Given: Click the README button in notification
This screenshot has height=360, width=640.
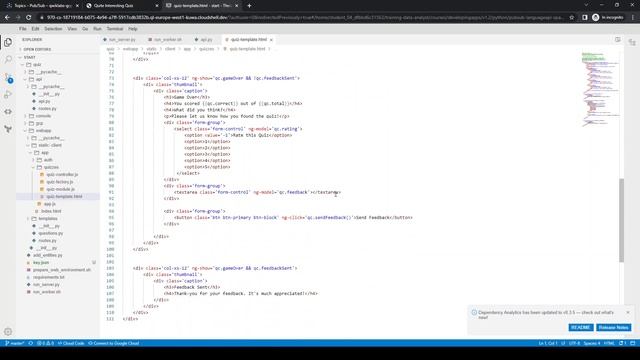Looking at the screenshot, I should pos(581,327).
